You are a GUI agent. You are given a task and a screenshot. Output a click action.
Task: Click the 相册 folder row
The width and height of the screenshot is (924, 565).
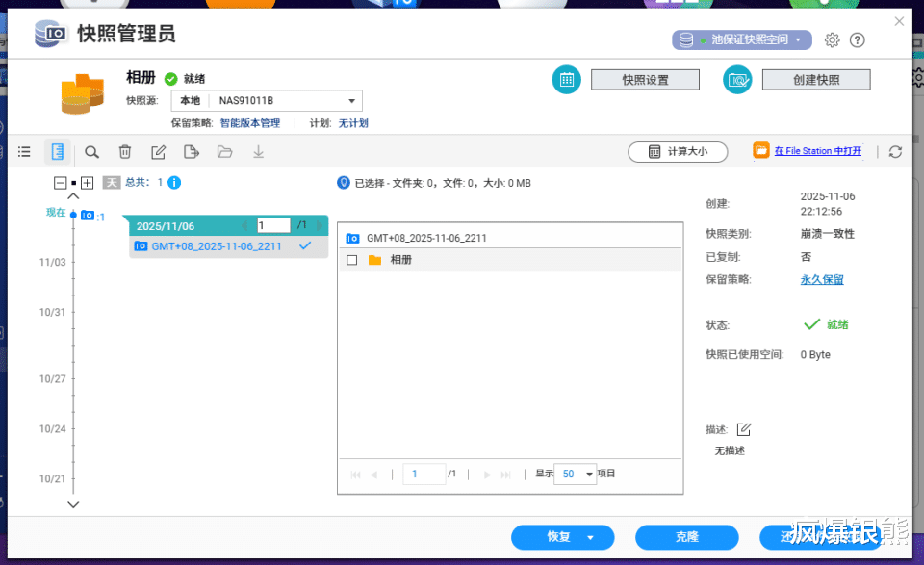(510, 260)
